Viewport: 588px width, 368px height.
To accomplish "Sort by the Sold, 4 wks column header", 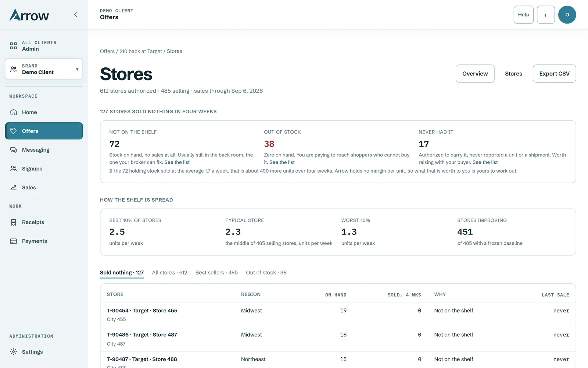I will pyautogui.click(x=404, y=295).
